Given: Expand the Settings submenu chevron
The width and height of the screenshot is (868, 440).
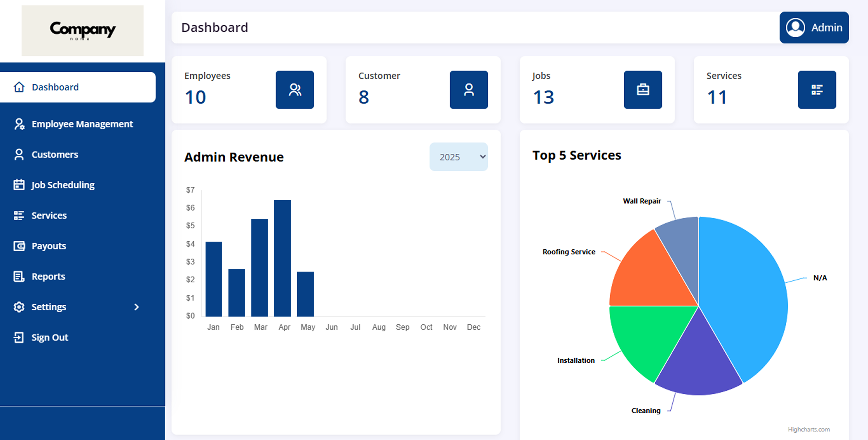Looking at the screenshot, I should (136, 307).
